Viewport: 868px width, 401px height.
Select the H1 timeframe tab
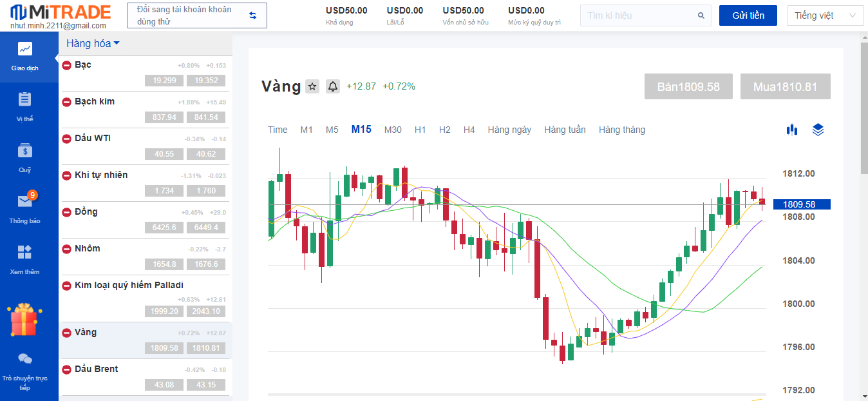(420, 130)
